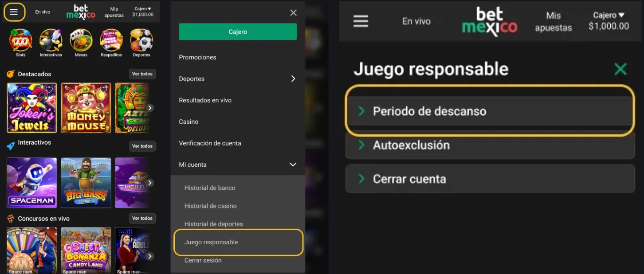Open the hamburger menu on the Juego responsable page
Image resolution: width=644 pixels, height=274 pixels.
(361, 21)
